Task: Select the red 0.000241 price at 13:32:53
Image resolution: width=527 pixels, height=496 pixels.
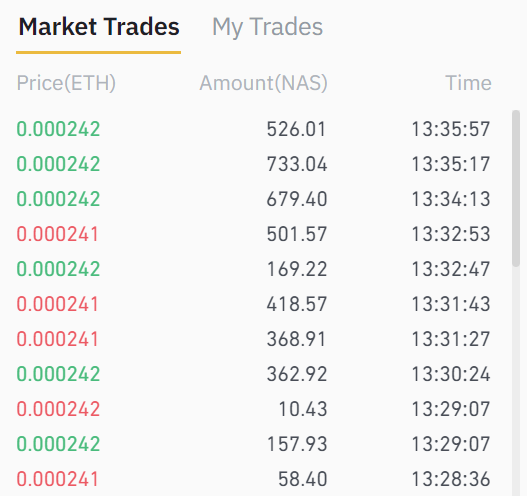Action: pyautogui.click(x=57, y=234)
